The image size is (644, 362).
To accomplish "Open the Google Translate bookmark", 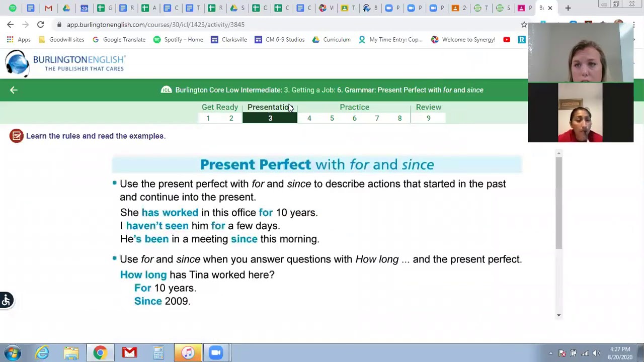I will click(x=119, y=39).
